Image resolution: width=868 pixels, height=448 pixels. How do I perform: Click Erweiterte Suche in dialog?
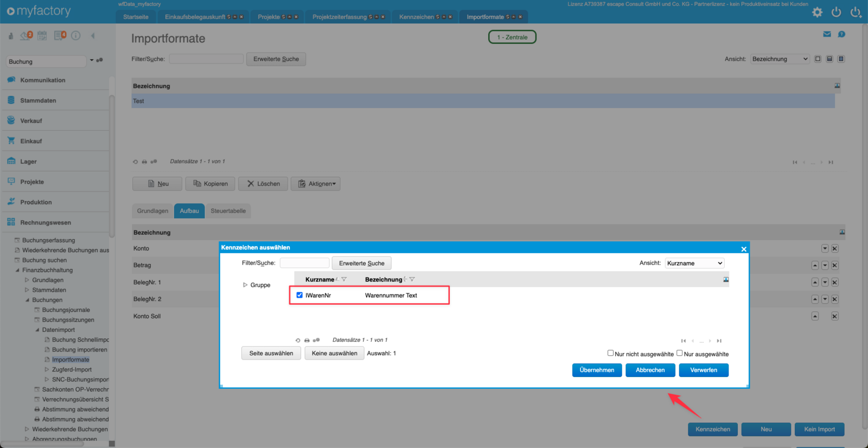pyautogui.click(x=362, y=263)
